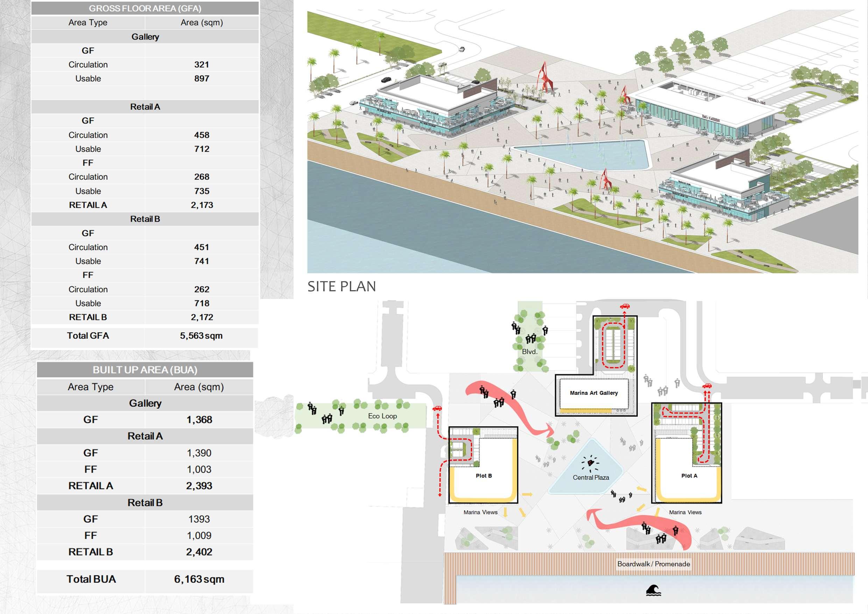The width and height of the screenshot is (868, 614).
Task: Click the Total BUA value 6,163 sqm
Action: click(199, 579)
